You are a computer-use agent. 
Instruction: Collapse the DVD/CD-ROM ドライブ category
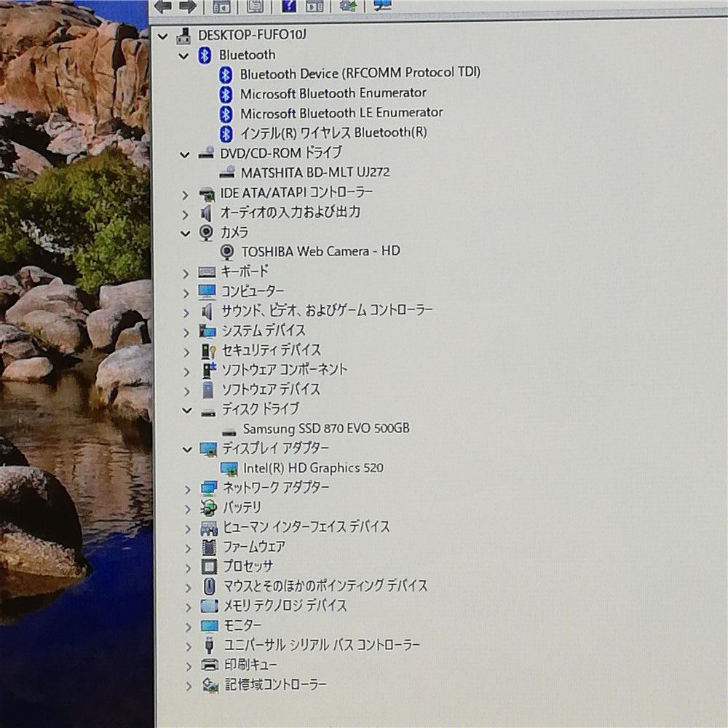click(x=184, y=154)
